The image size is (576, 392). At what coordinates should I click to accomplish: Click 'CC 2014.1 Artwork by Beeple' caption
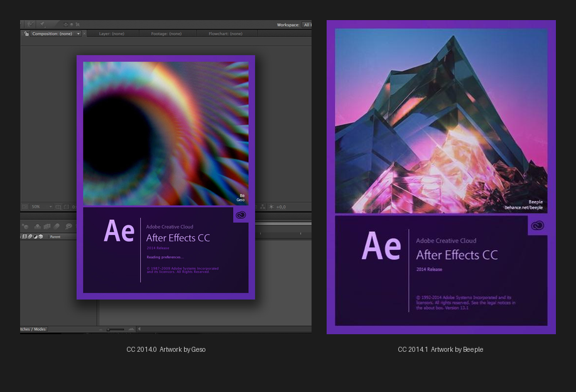(440, 349)
